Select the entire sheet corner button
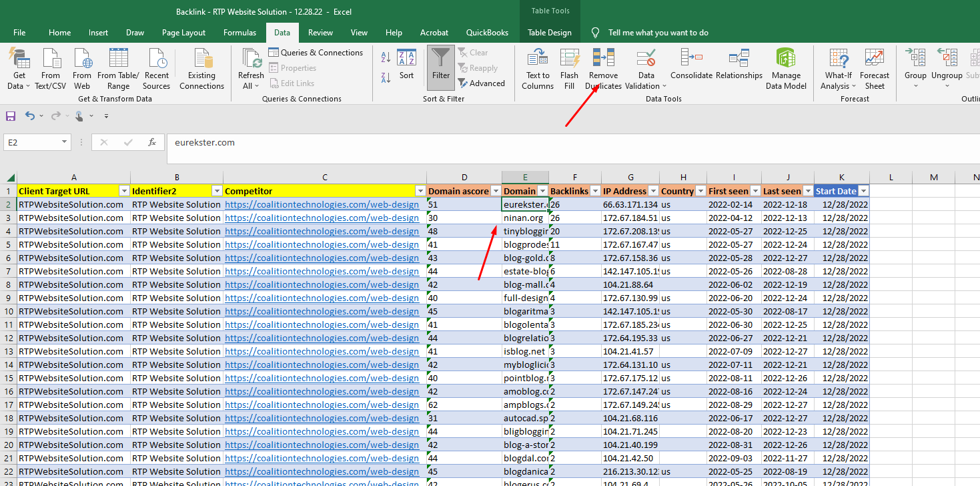 9,177
